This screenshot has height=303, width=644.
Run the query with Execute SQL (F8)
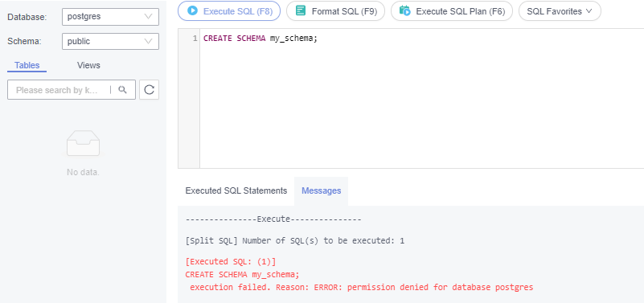pyautogui.click(x=229, y=10)
